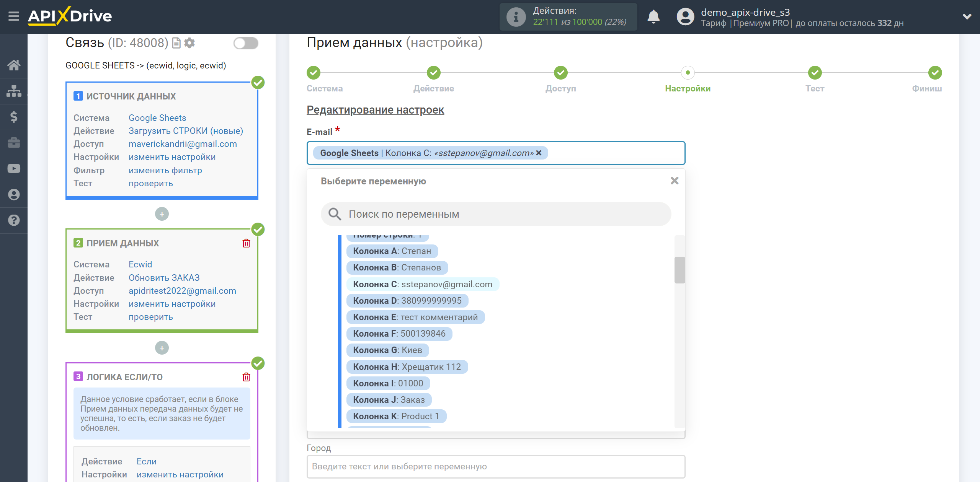
Task: Select variable Колонка A: Степан
Action: pos(392,251)
